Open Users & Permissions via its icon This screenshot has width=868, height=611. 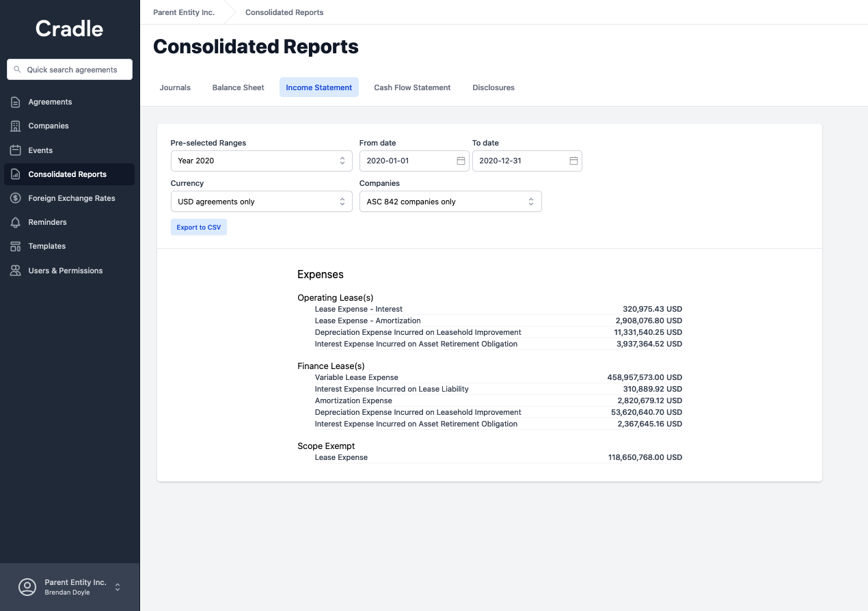15,270
